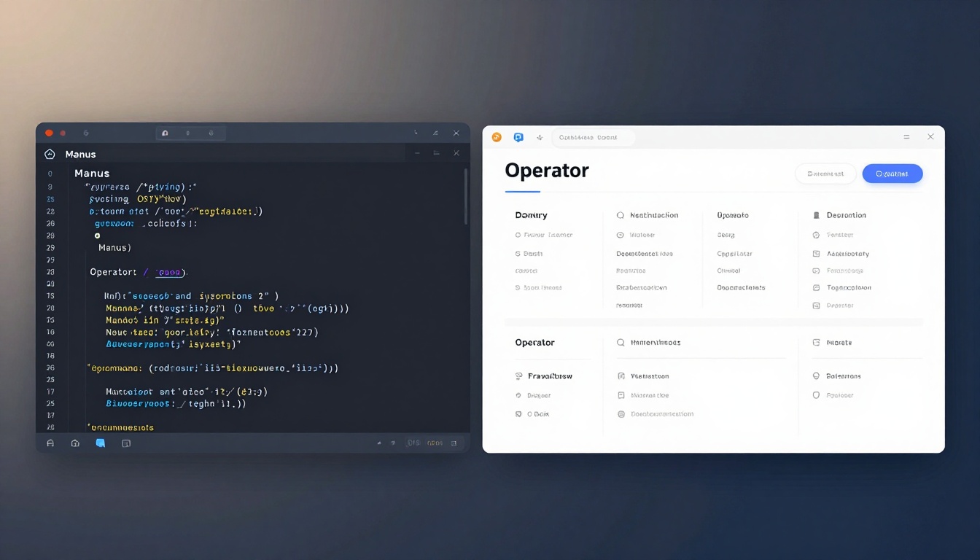The image size is (980, 560).
Task: Close the Operator window with its X button
Action: pyautogui.click(x=930, y=136)
